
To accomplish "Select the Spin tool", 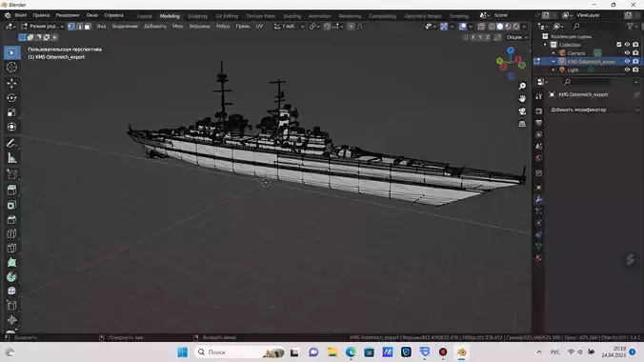I will (x=11, y=277).
